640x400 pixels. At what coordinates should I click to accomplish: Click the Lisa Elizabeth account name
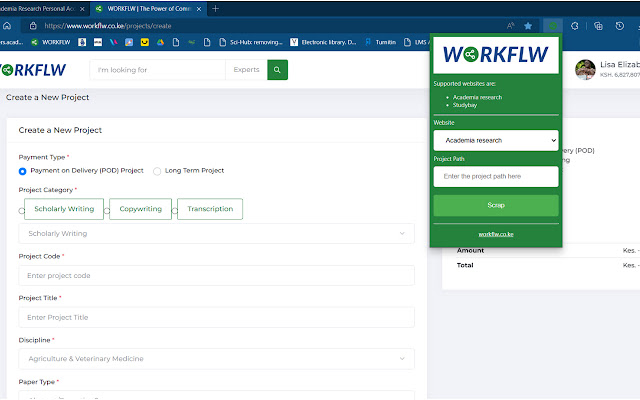(x=620, y=65)
